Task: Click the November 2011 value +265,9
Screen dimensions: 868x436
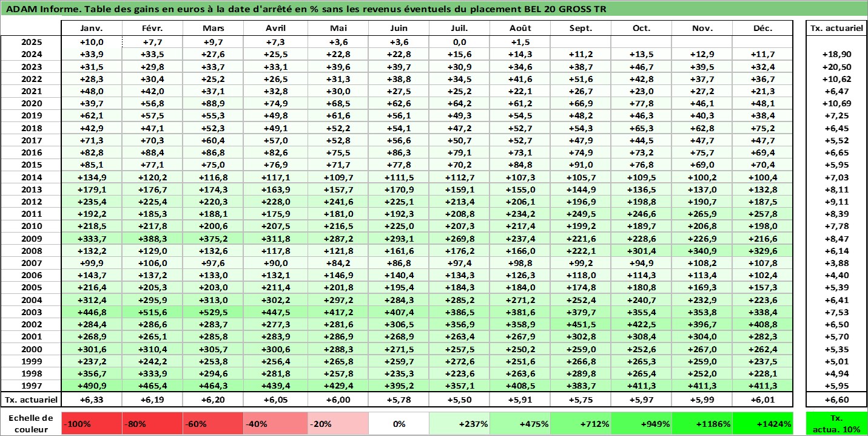Action: pos(702,214)
